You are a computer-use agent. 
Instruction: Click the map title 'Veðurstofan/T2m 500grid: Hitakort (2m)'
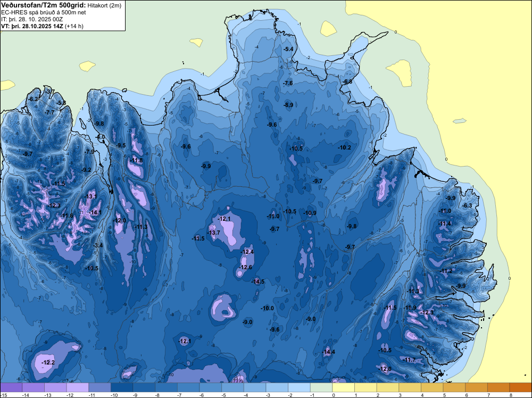point(61,5)
